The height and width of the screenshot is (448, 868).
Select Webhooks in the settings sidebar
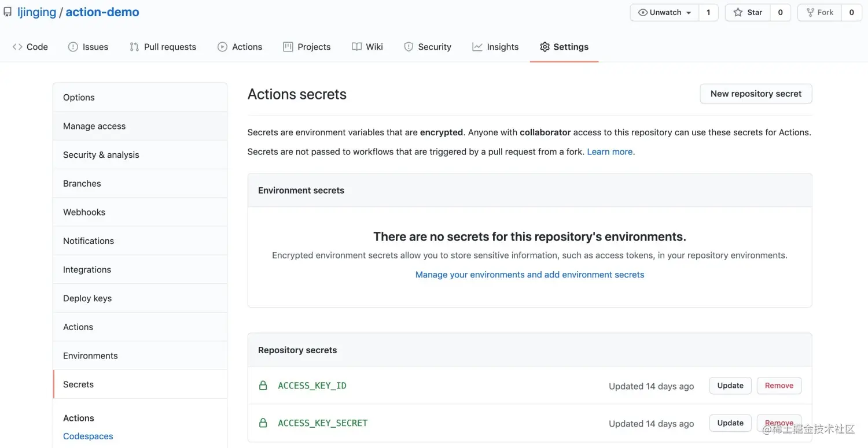point(84,212)
